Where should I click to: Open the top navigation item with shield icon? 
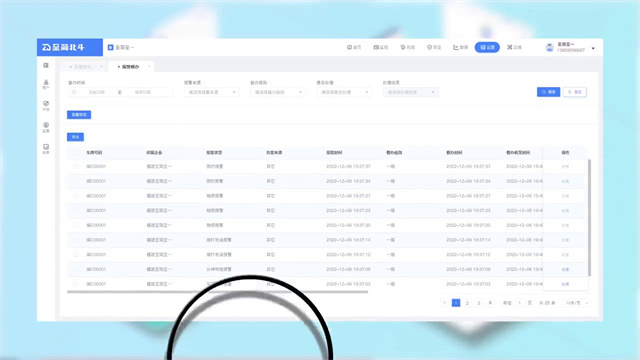(x=434, y=47)
